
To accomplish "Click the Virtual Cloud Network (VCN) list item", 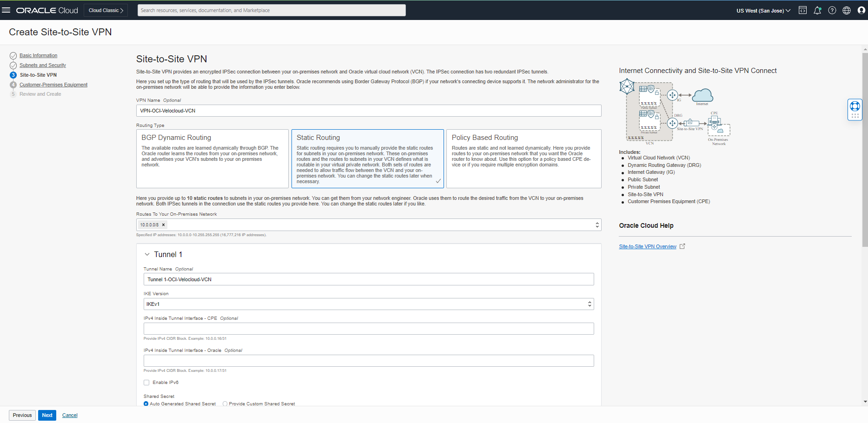I will 659,158.
